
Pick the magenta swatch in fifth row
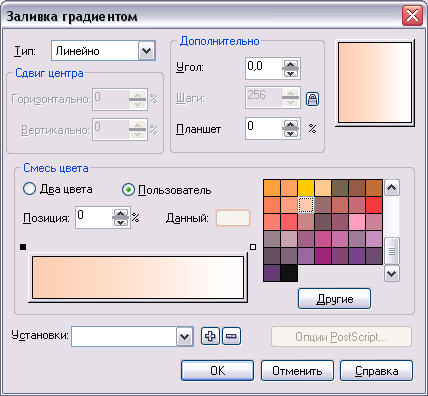point(323,256)
